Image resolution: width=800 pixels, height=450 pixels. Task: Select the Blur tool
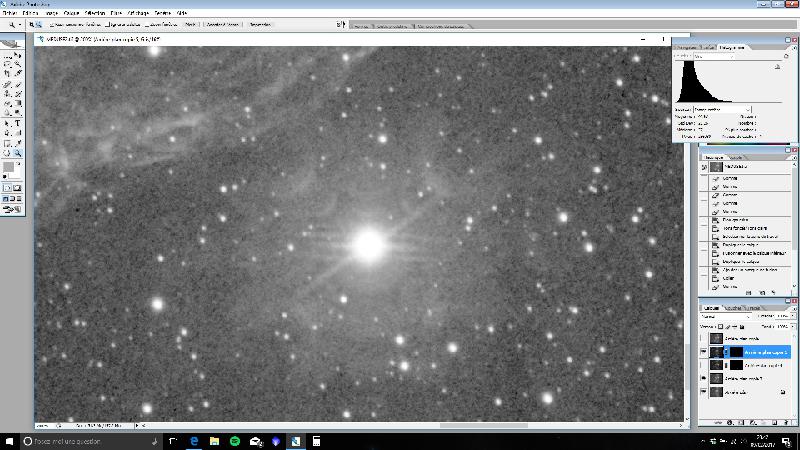tap(7, 112)
